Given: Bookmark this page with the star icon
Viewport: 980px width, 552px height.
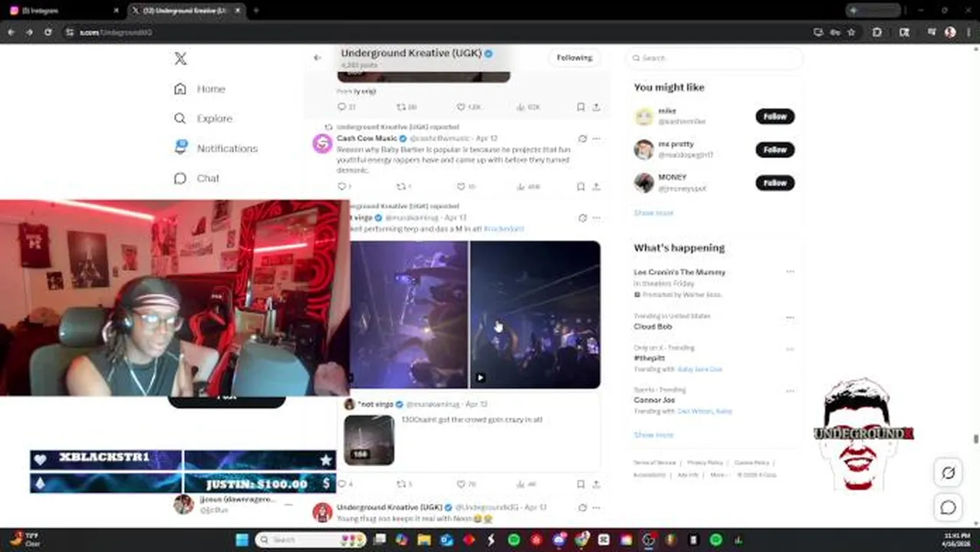Looking at the screenshot, I should pos(851,32).
